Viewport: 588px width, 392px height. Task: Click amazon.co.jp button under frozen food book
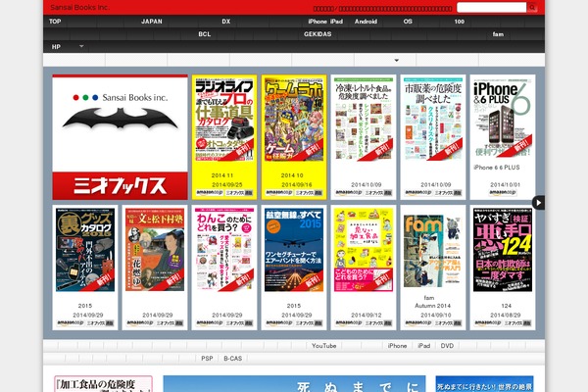348,193
